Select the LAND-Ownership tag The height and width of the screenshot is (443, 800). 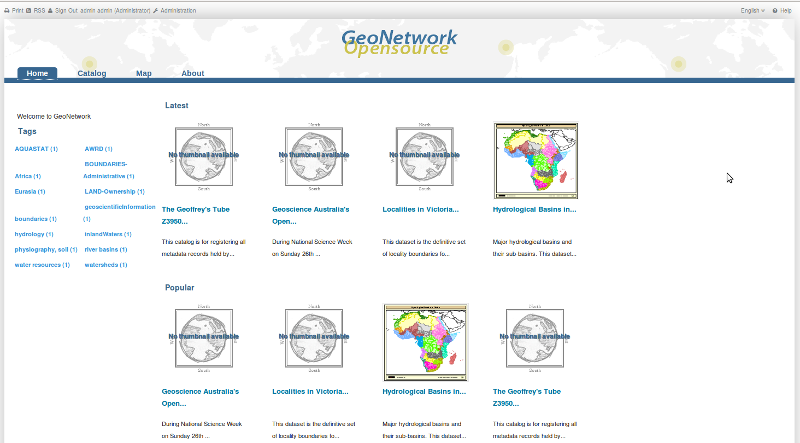114,191
